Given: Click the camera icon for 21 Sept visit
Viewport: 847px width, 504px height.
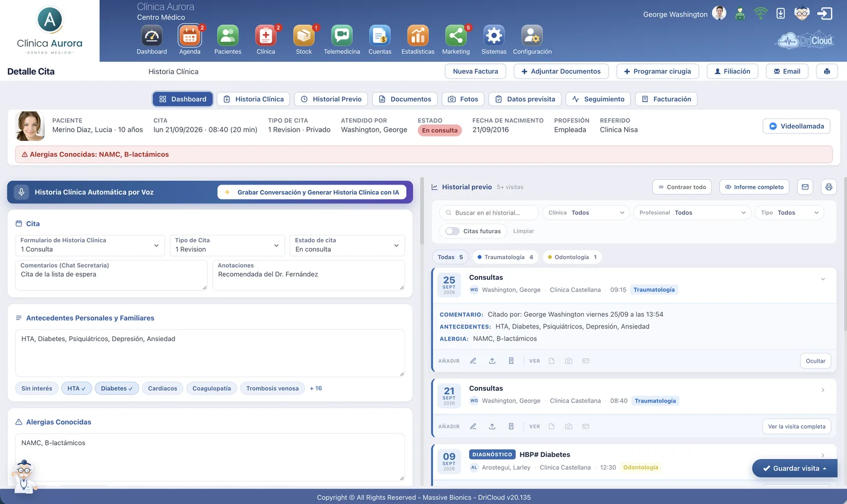Looking at the screenshot, I should click(569, 426).
